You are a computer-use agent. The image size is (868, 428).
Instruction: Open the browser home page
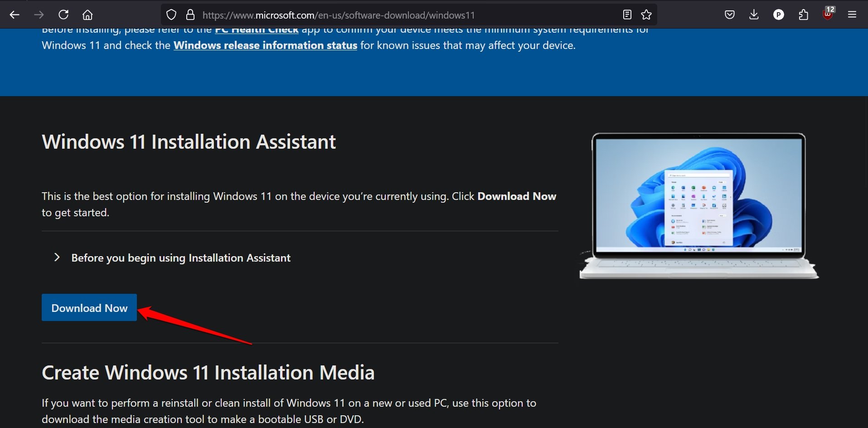[87, 15]
